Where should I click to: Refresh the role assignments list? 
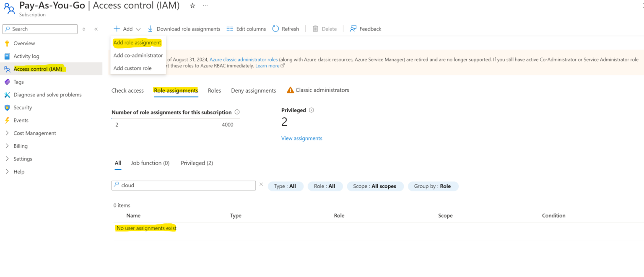[286, 28]
